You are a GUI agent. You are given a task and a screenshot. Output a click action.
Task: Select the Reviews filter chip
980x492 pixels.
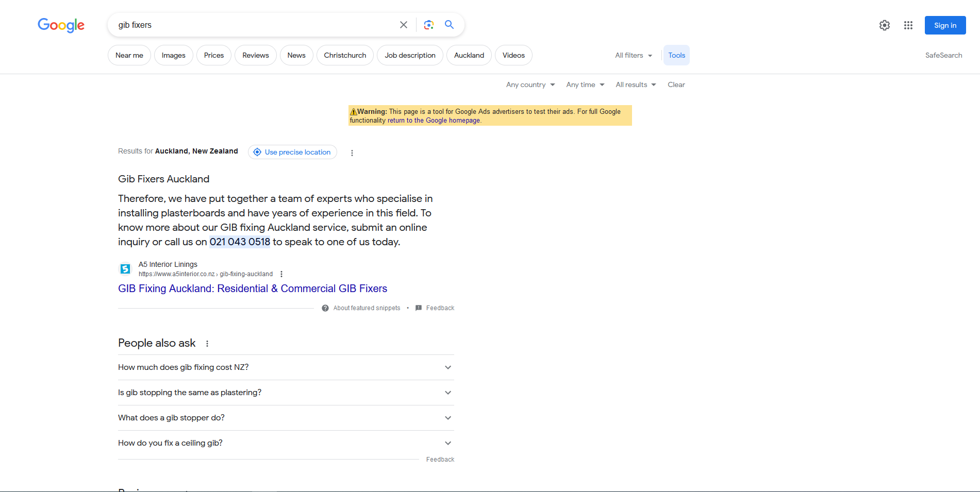pos(256,55)
